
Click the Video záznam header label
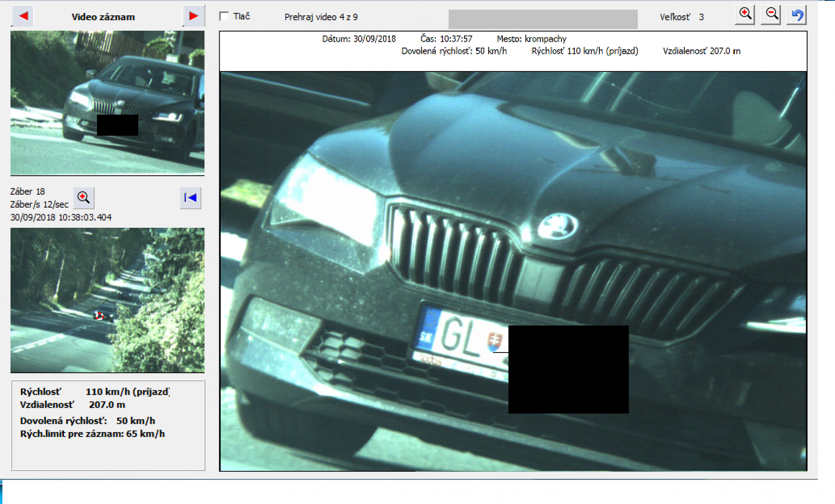pyautogui.click(x=103, y=17)
